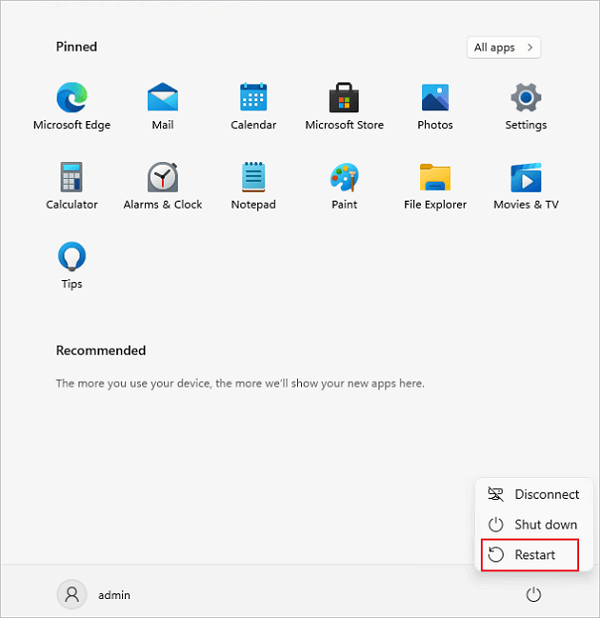
Task: Launch the Mail app
Action: (162, 98)
